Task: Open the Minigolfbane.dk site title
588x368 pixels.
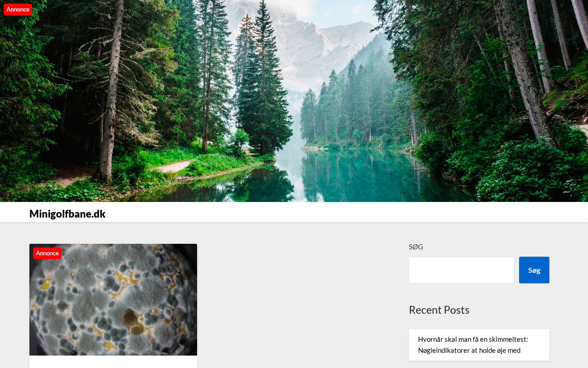Action: (68, 213)
